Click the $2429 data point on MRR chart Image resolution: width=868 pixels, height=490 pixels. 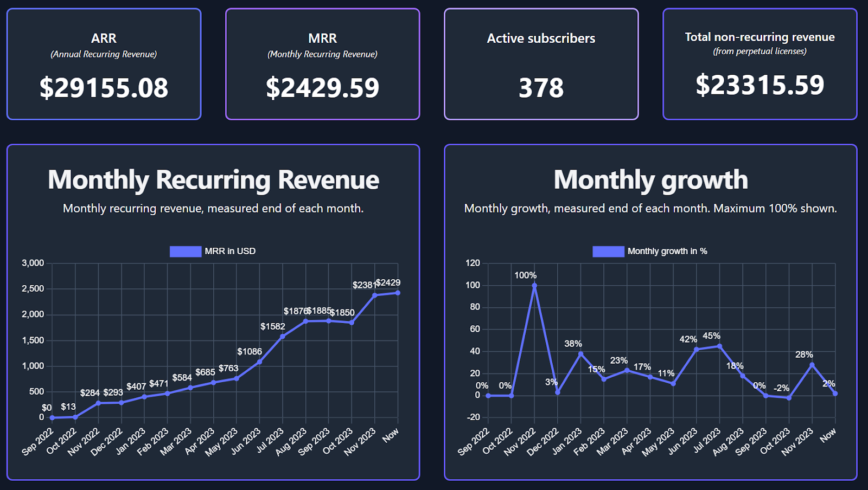pyautogui.click(x=398, y=293)
